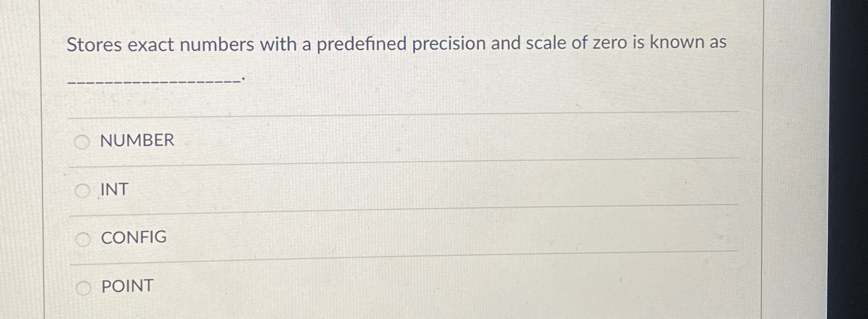Click the INT option label text

click(114, 190)
